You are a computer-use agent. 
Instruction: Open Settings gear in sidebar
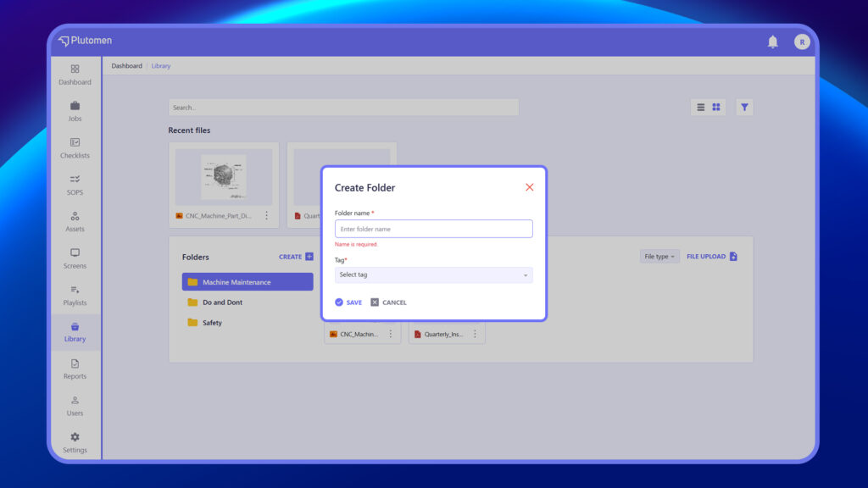pyautogui.click(x=75, y=442)
